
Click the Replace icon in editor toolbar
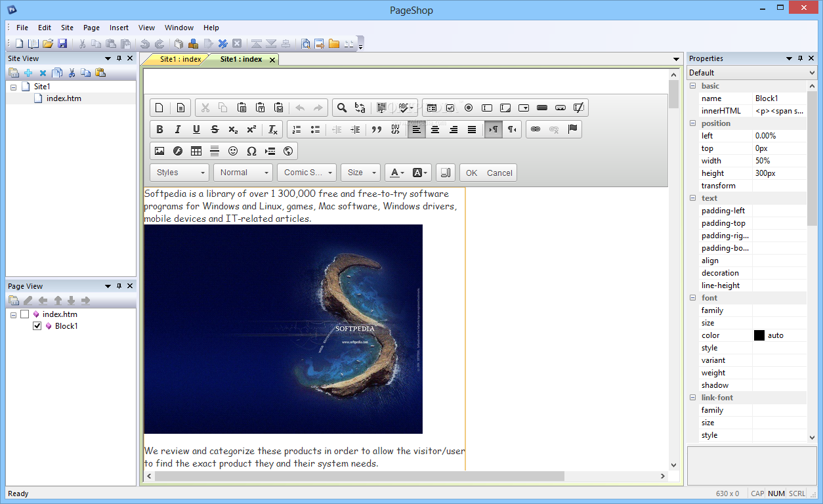[x=360, y=108]
